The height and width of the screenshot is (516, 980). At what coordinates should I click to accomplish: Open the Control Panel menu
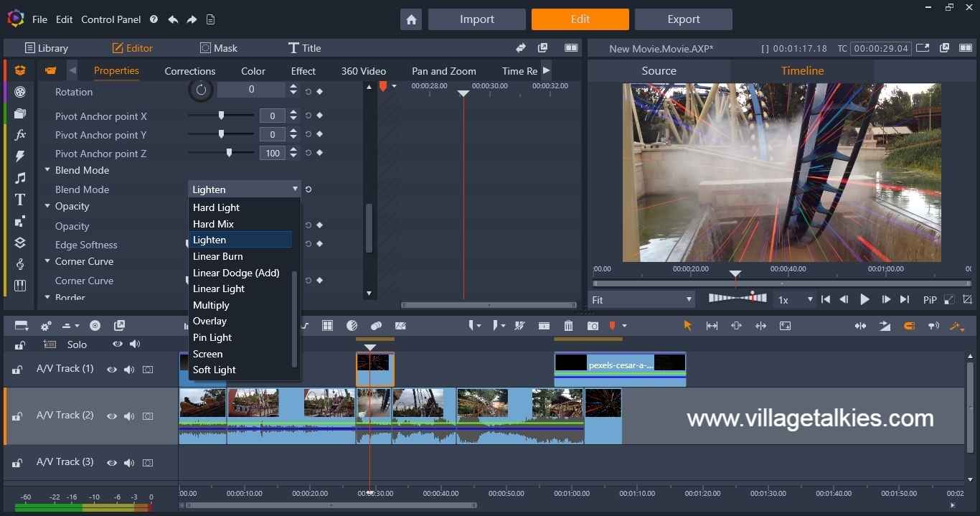tap(110, 19)
